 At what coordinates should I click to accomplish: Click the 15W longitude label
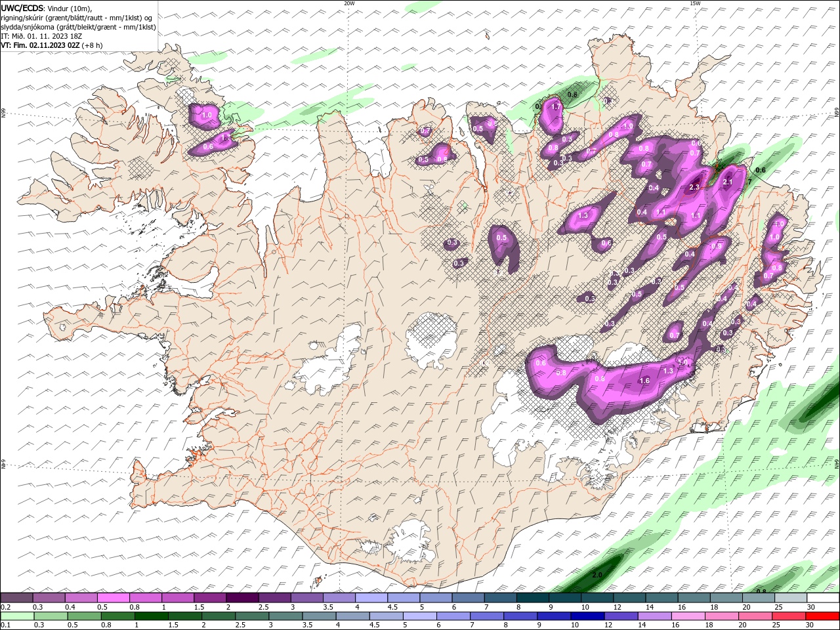click(x=694, y=3)
